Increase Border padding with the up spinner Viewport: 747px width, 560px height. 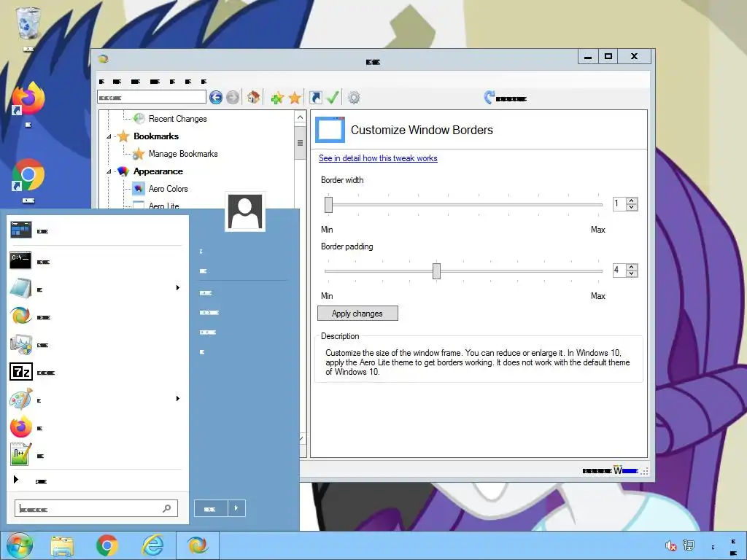[x=632, y=267]
